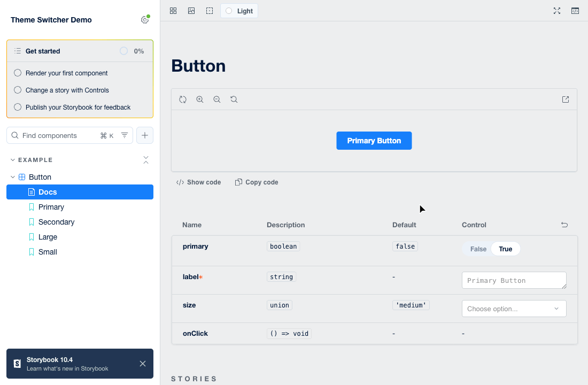Screen dimensions: 588x385
Task: Toggle the addons panel icon
Action: (x=575, y=11)
